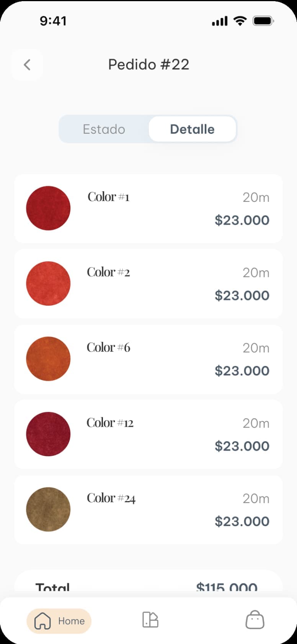This screenshot has height=644, width=297.
Task: Open the catalog swatch-book icon
Action: pyautogui.click(x=150, y=619)
